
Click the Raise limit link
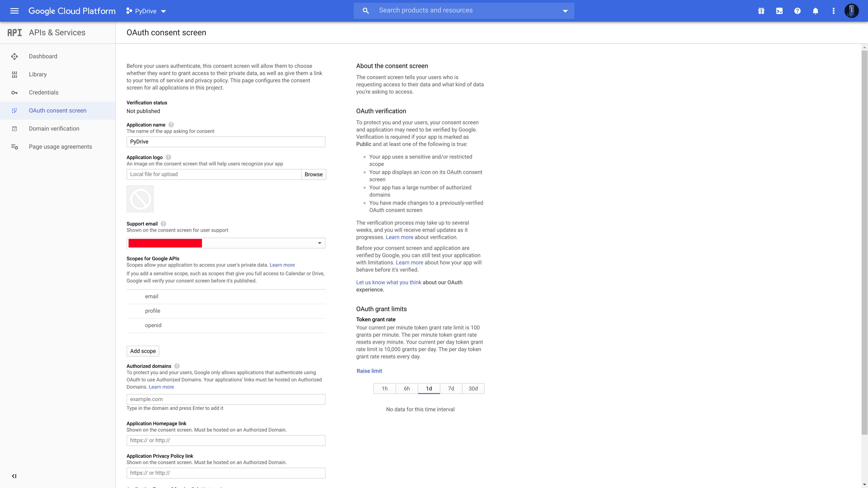369,371
